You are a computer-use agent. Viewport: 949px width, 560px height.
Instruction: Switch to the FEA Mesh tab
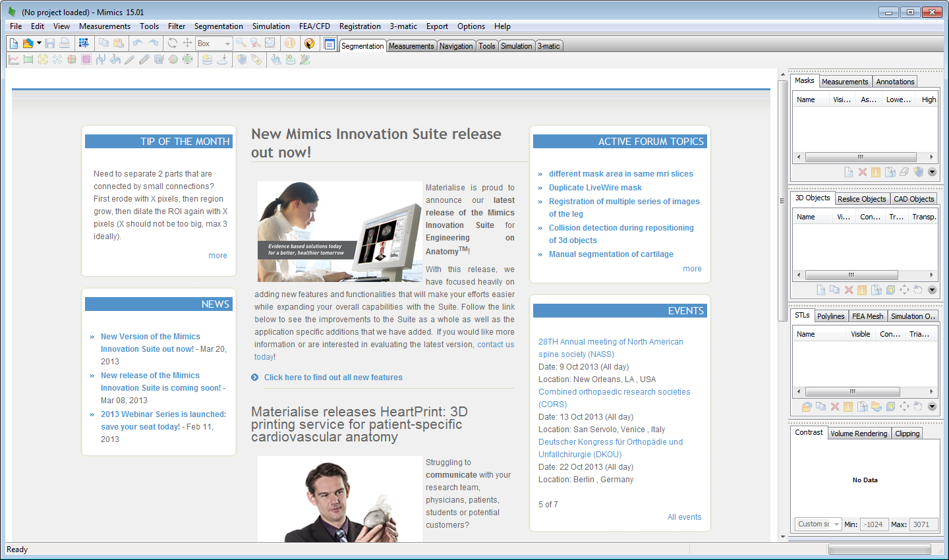(x=867, y=316)
